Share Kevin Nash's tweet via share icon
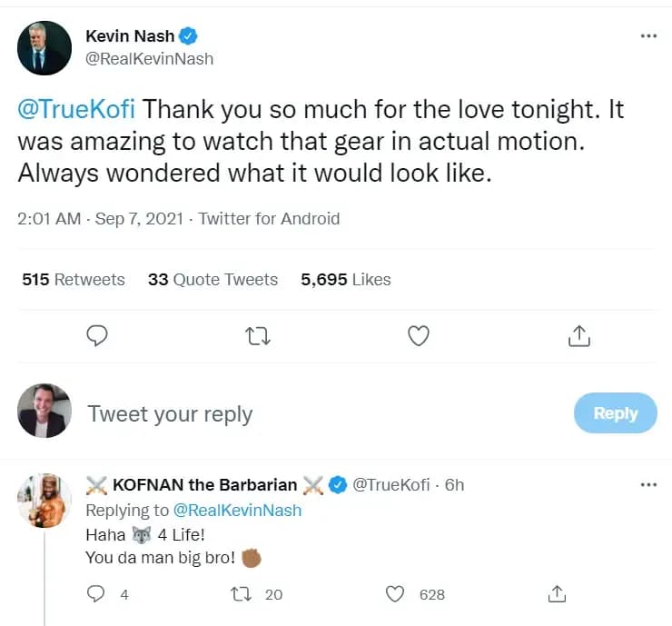The width and height of the screenshot is (672, 626). tap(578, 336)
